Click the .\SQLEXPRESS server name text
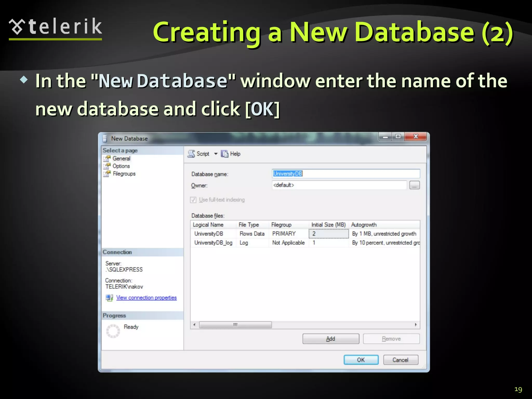Image resolution: width=532 pixels, height=399 pixels. [124, 270]
